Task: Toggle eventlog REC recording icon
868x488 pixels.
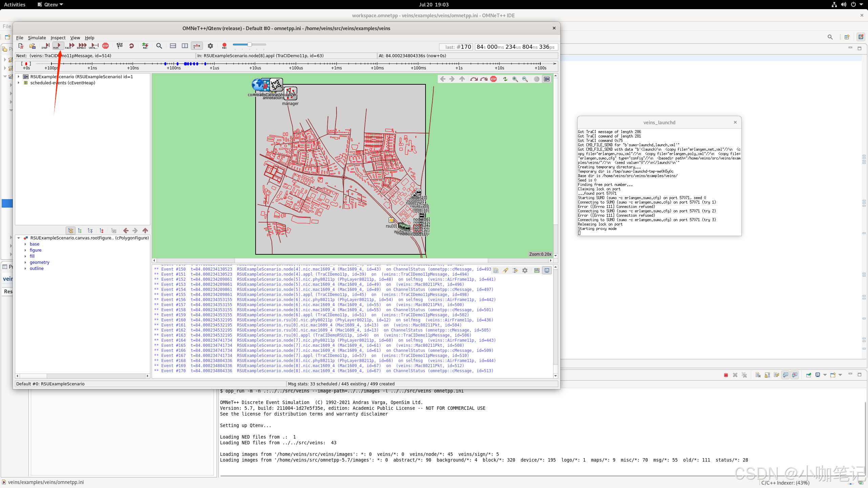Action: [145, 46]
